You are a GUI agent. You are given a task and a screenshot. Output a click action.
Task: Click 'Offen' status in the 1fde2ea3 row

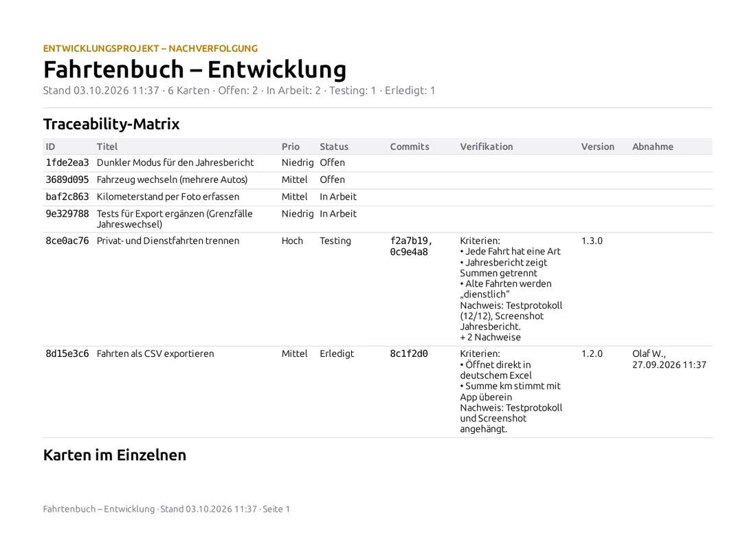332,162
